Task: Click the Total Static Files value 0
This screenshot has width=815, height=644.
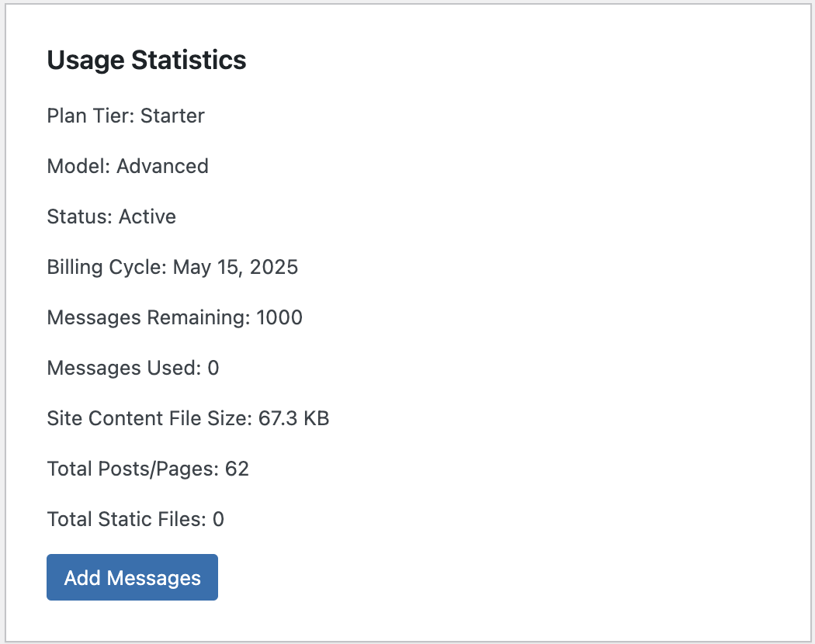Action: 218,519
